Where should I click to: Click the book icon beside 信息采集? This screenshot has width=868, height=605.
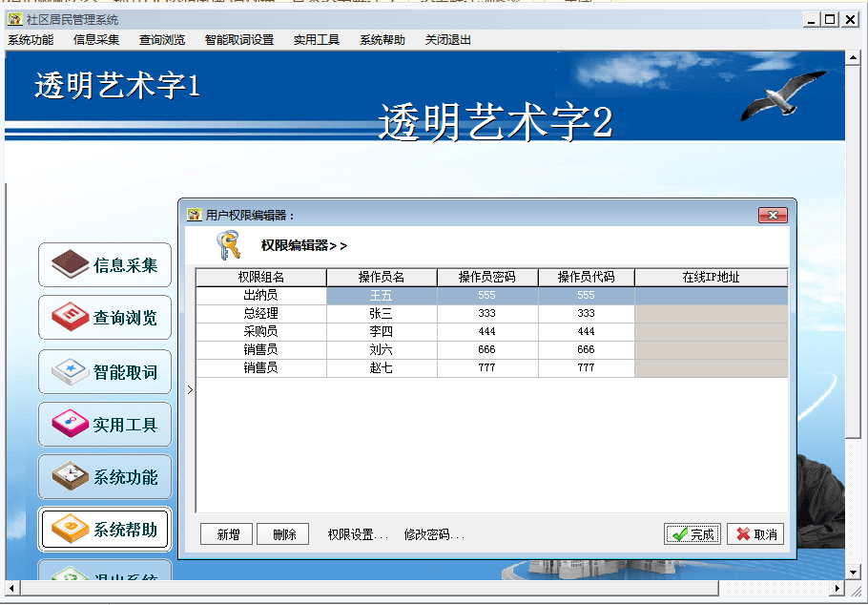pyautogui.click(x=71, y=264)
